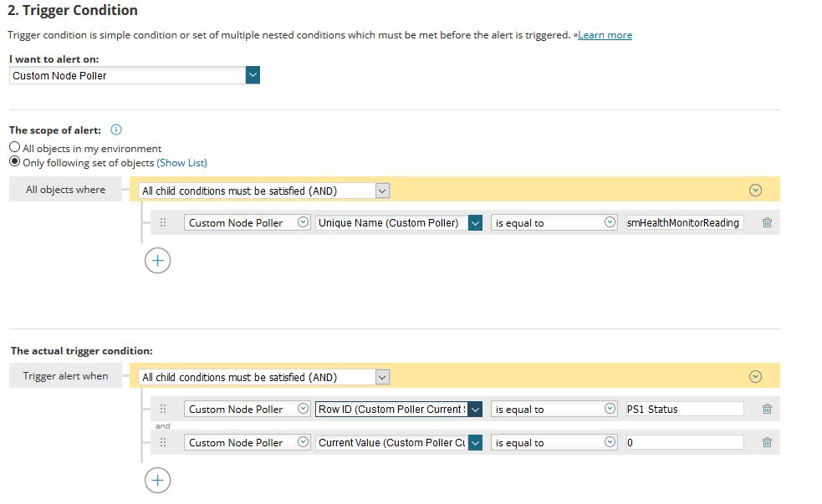822x504 pixels.
Task: Select Only following set of objects
Action: coord(15,162)
